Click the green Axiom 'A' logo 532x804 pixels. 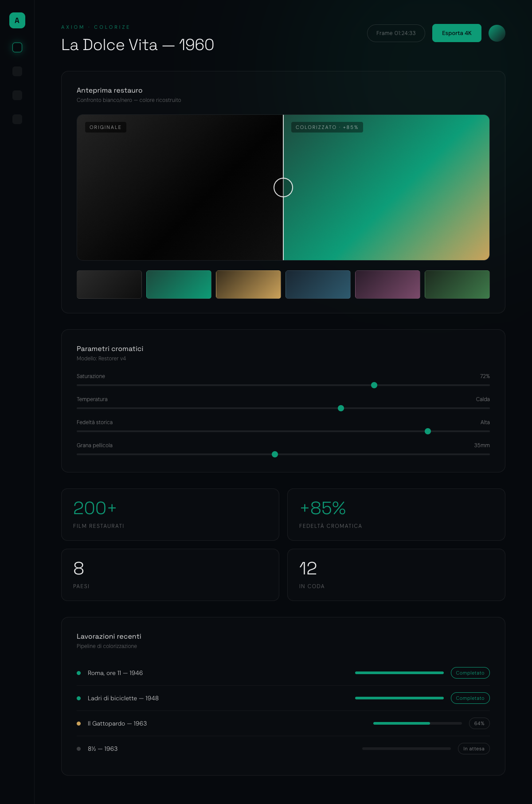tap(17, 20)
